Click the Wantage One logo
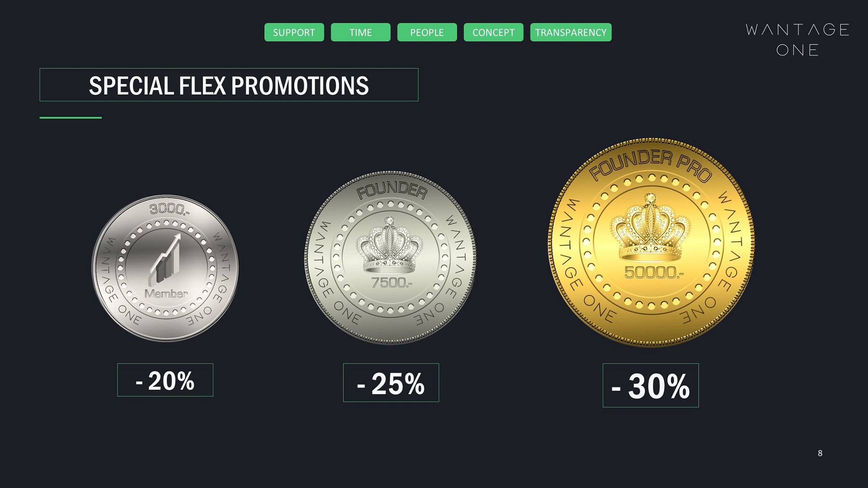 click(x=797, y=40)
